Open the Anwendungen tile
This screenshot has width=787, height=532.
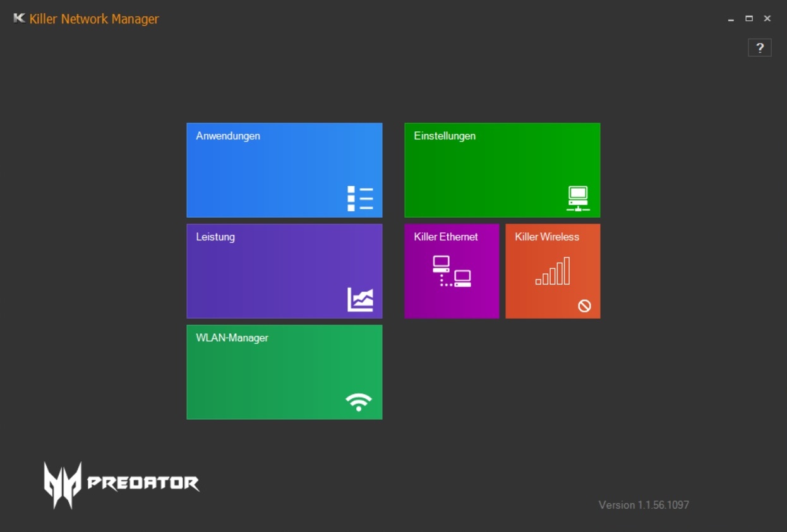coord(284,170)
